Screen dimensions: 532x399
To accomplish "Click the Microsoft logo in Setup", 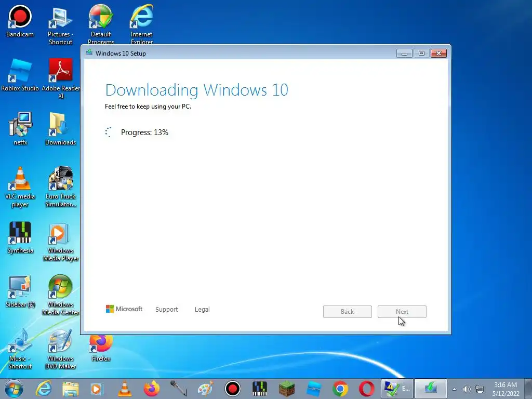I will (124, 309).
